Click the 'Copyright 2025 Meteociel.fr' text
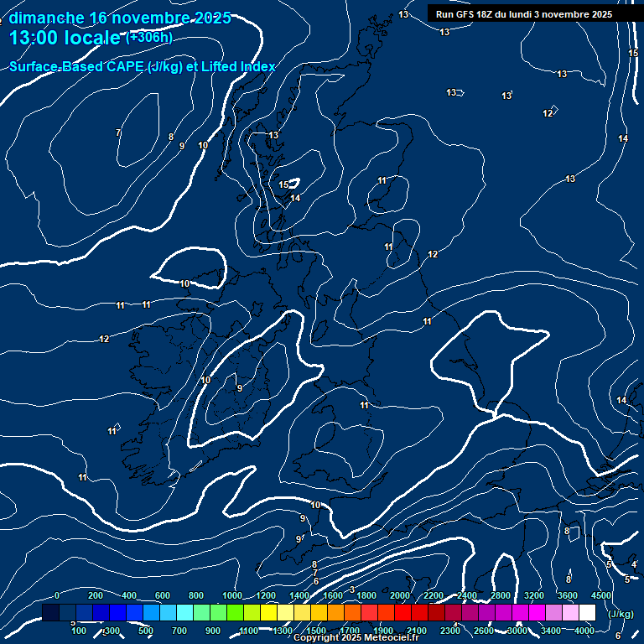Screen dimensions: 644x644 tap(356, 637)
